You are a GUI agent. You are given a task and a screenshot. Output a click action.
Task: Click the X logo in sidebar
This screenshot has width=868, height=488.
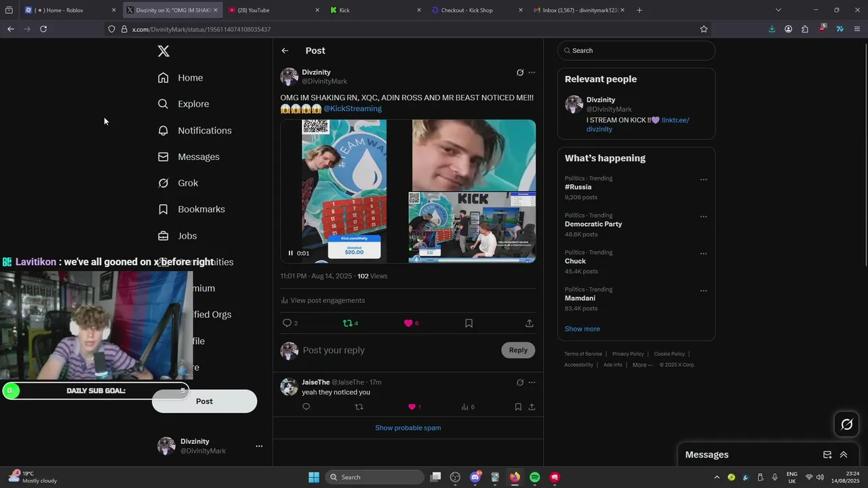(x=163, y=51)
